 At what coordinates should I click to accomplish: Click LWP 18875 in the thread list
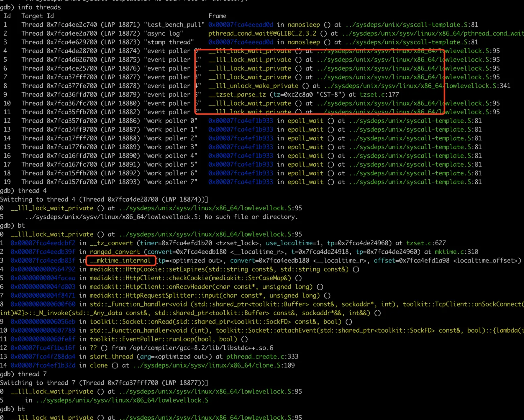[x=120, y=59]
